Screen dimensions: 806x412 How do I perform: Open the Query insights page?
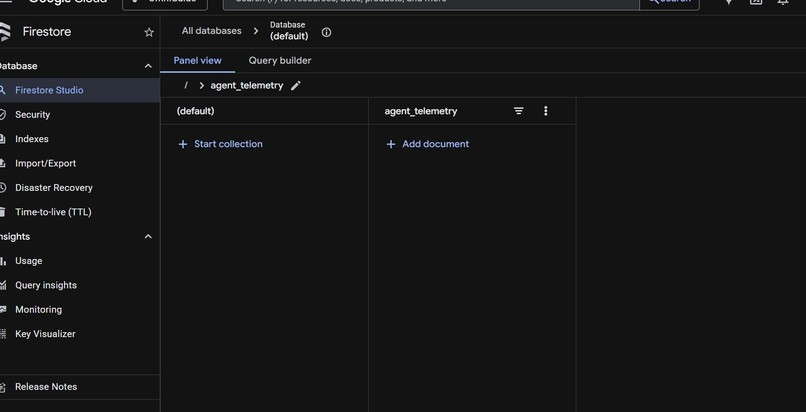[80, 285]
